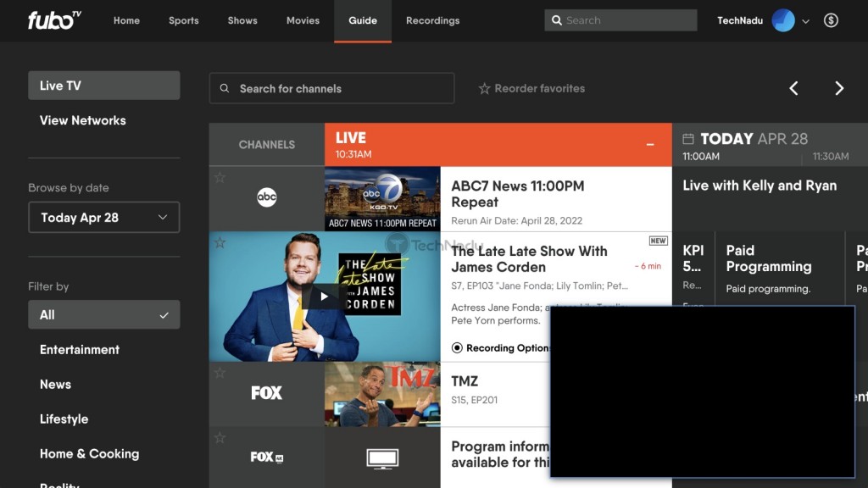
Task: Favorite the FOX channel star
Action: click(x=220, y=373)
